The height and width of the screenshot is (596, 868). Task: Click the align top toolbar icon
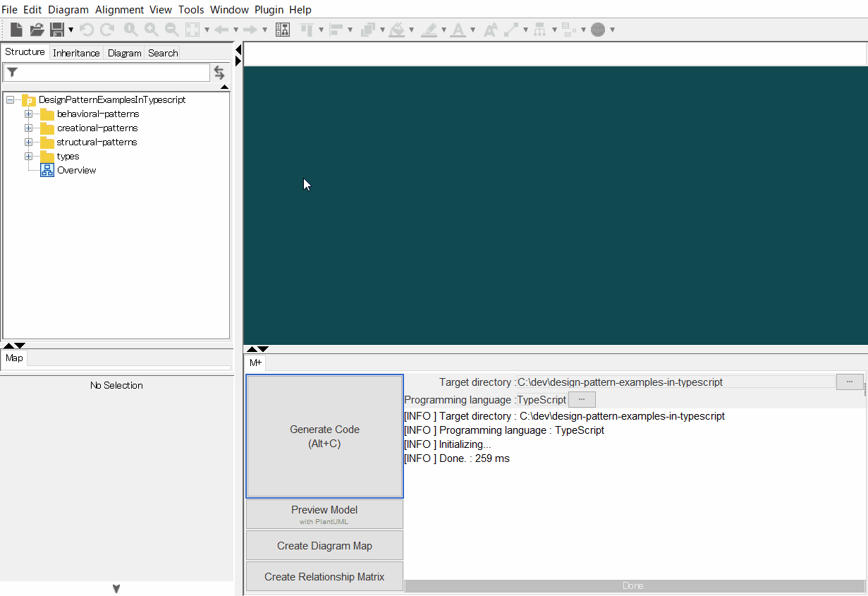307,30
